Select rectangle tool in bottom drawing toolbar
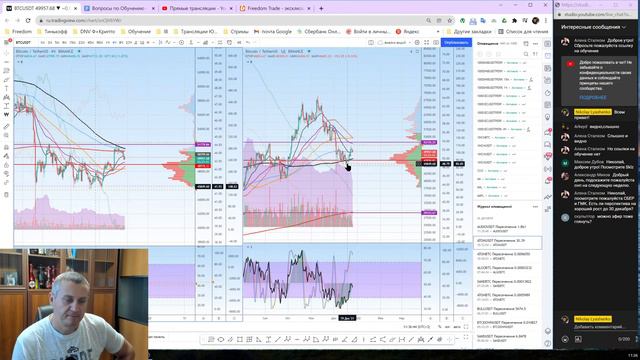640x360 pixels. pos(240,339)
